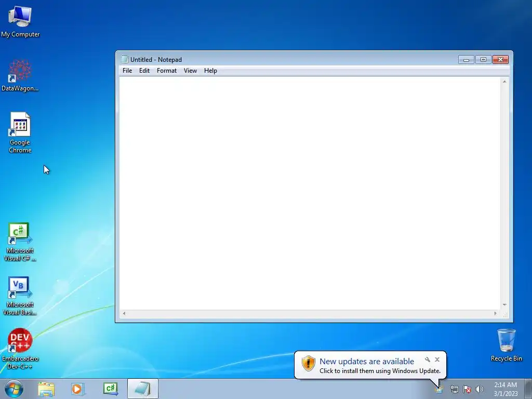
Task: Click the Windows Update tray icon
Action: (439, 389)
